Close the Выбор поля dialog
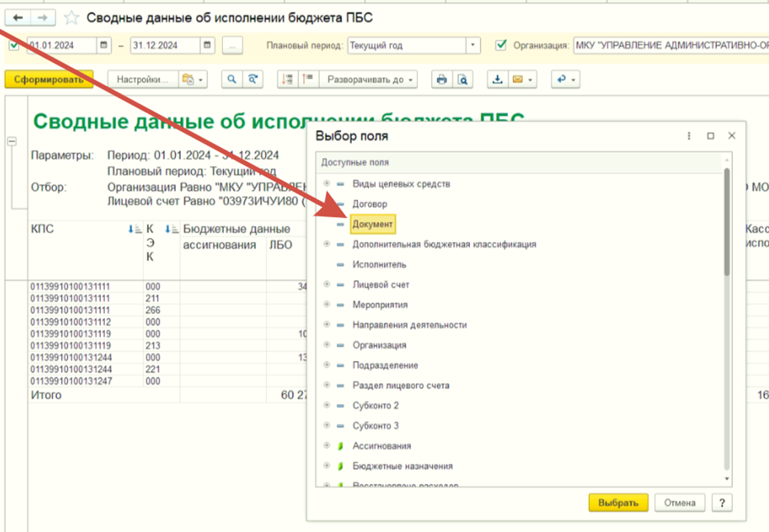Image resolution: width=769 pixels, height=532 pixels. click(732, 135)
